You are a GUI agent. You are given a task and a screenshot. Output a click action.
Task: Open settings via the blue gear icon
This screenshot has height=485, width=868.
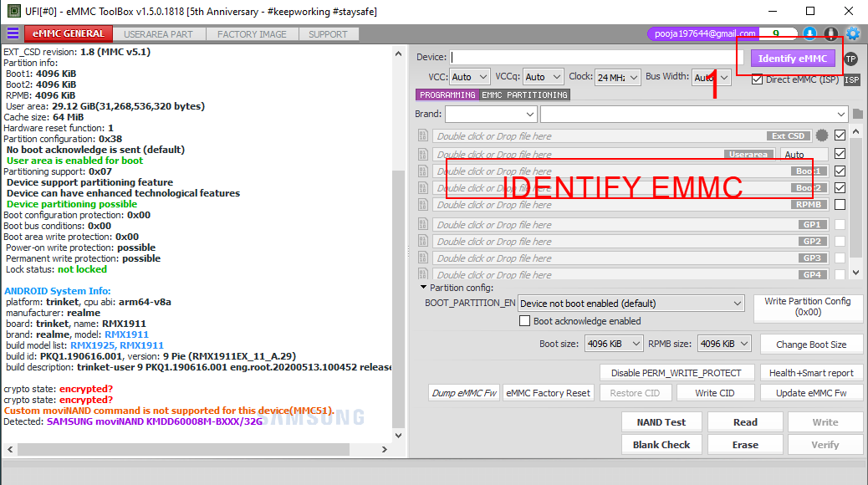pos(853,34)
